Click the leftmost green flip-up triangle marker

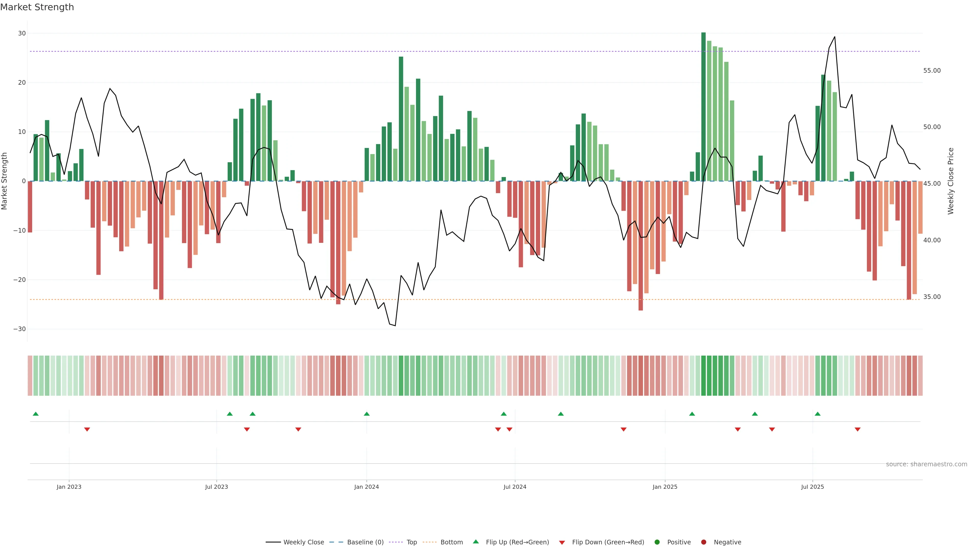36,414
